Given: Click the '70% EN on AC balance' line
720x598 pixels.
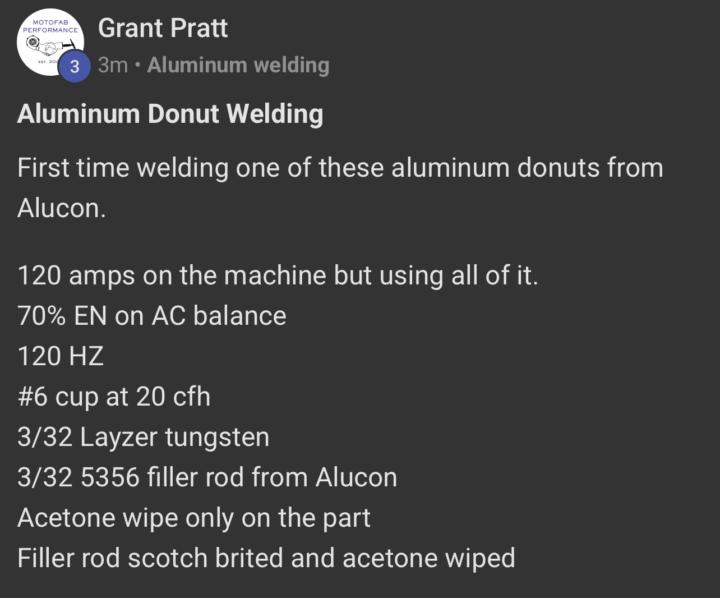Looking at the screenshot, I should click(x=152, y=316).
